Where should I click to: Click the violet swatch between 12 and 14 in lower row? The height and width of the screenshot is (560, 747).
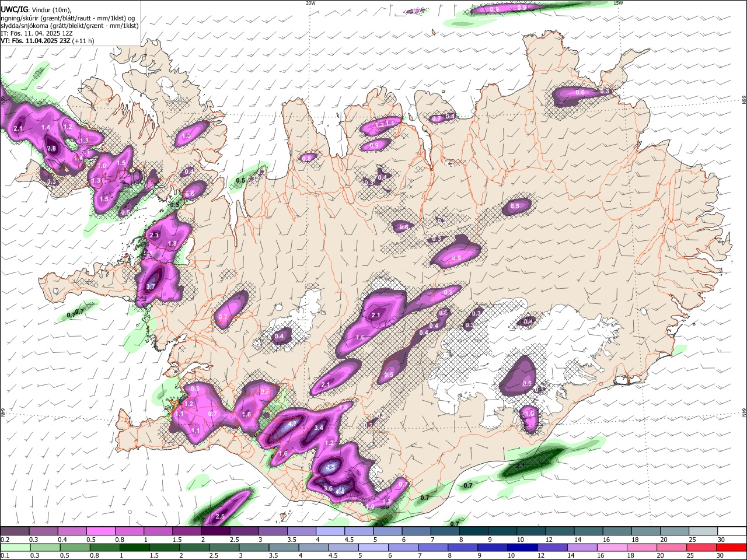(x=552, y=548)
